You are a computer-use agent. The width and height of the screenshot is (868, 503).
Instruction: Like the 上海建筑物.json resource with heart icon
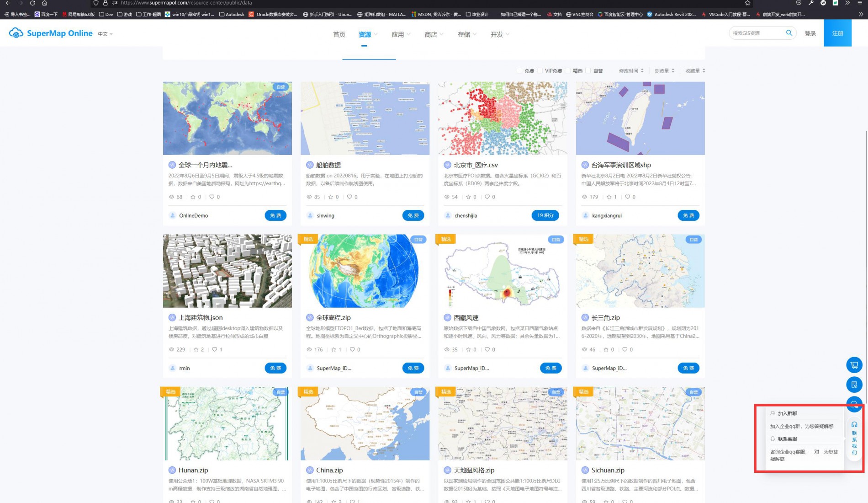point(214,349)
